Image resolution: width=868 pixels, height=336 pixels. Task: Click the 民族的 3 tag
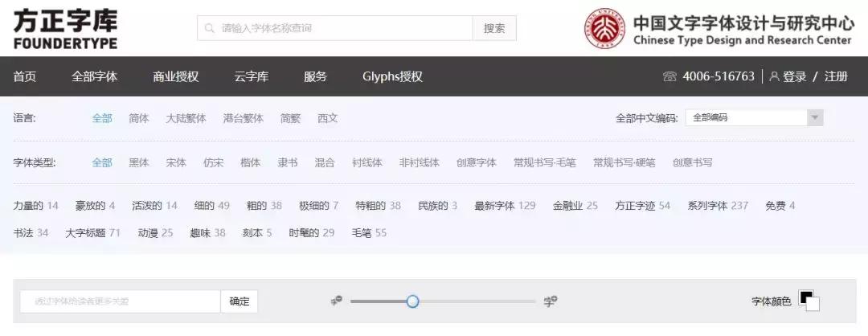point(438,206)
